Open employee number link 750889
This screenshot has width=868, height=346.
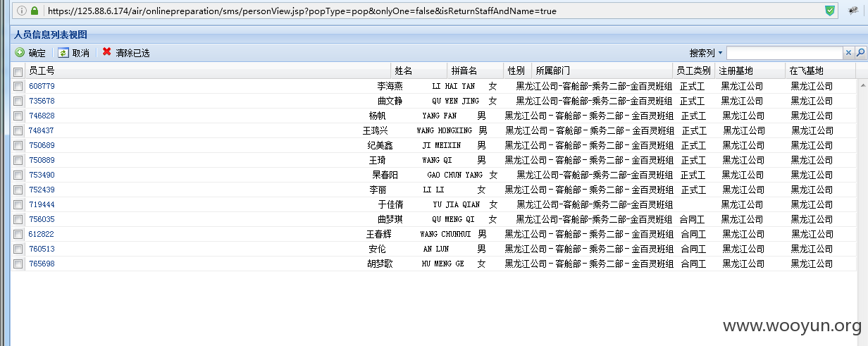coord(42,160)
